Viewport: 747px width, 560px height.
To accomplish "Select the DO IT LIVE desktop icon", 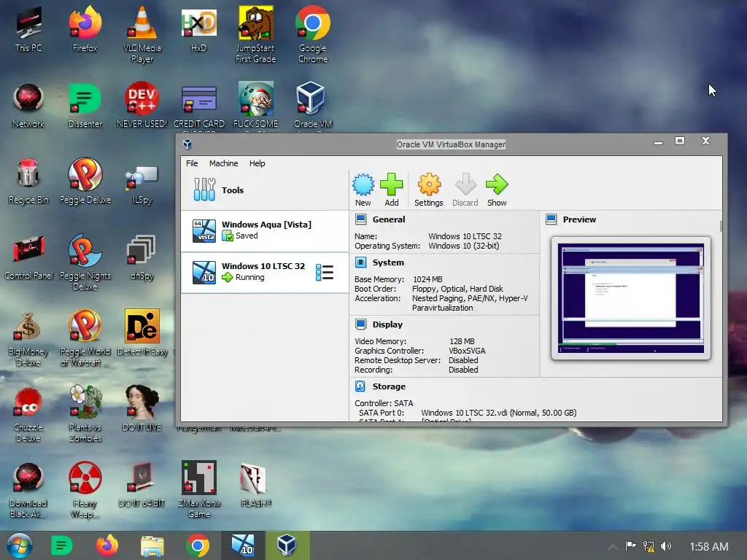I will (x=142, y=408).
